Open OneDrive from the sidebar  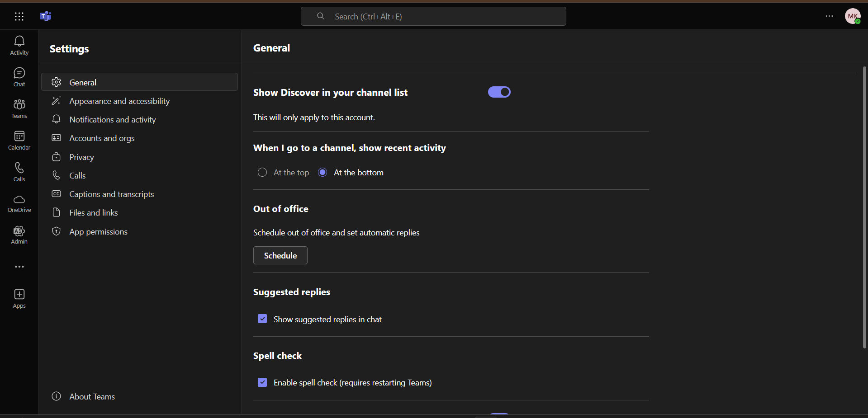19,204
